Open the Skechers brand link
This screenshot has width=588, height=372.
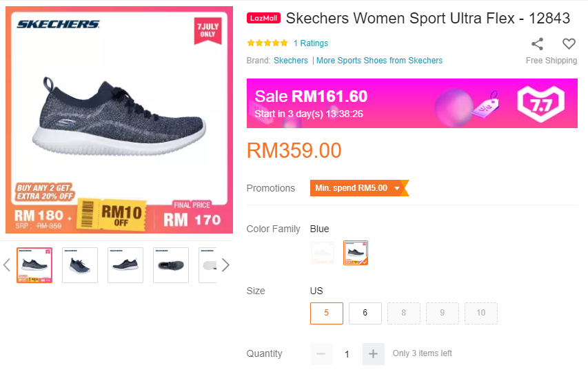click(291, 61)
